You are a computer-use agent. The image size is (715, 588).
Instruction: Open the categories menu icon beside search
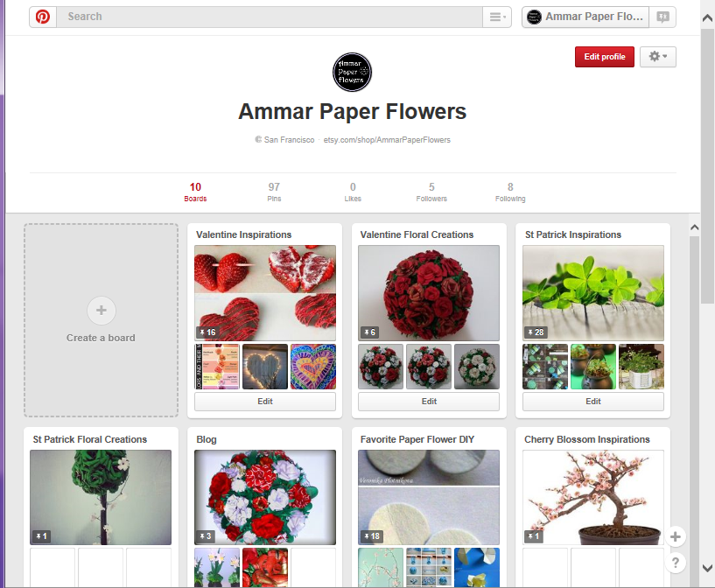[x=497, y=17]
